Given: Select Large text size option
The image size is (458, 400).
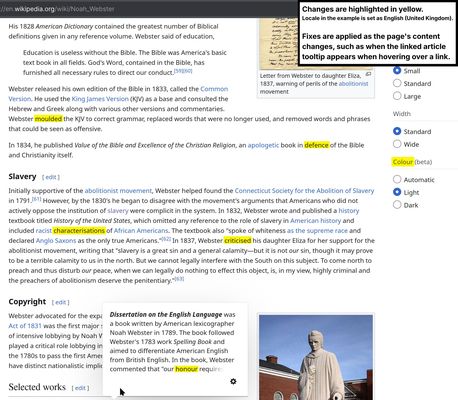Looking at the screenshot, I should point(397,96).
